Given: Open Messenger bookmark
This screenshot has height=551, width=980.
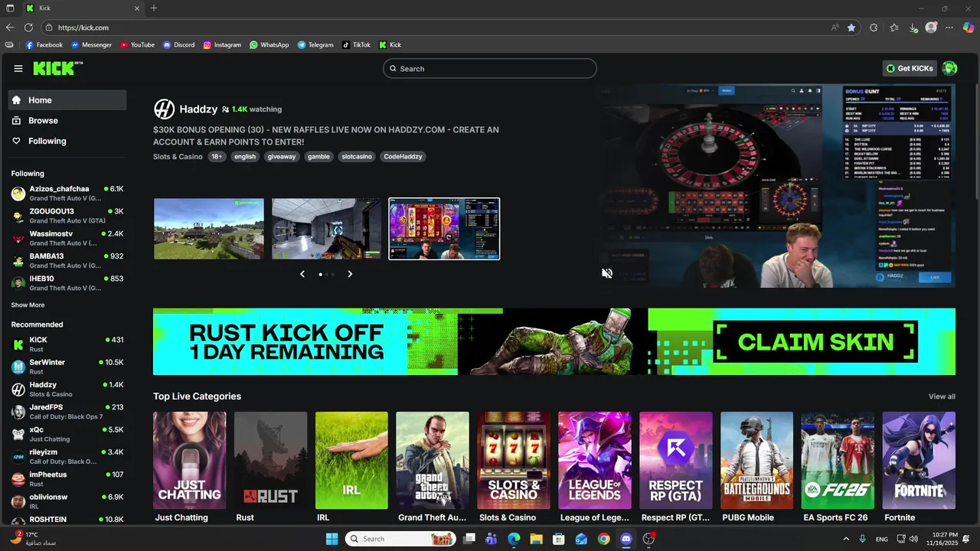Looking at the screenshot, I should 91,45.
